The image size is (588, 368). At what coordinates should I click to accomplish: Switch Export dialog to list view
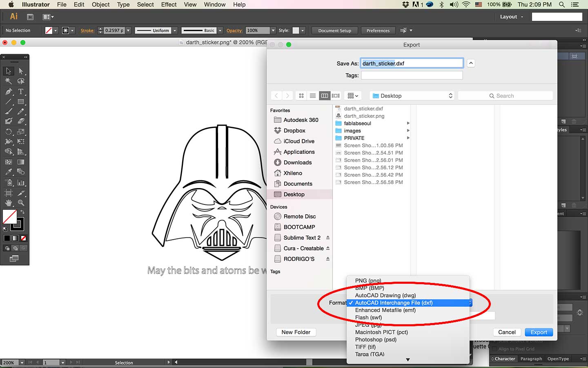point(313,96)
